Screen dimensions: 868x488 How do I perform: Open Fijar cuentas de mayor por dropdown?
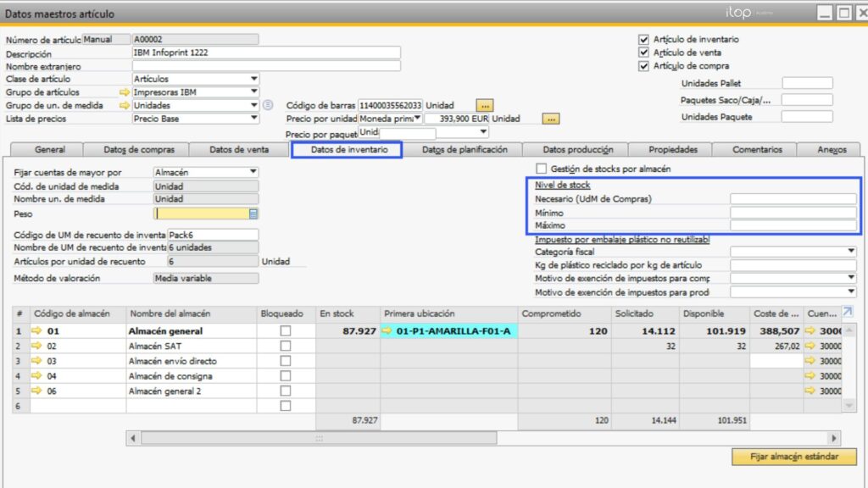tap(253, 172)
